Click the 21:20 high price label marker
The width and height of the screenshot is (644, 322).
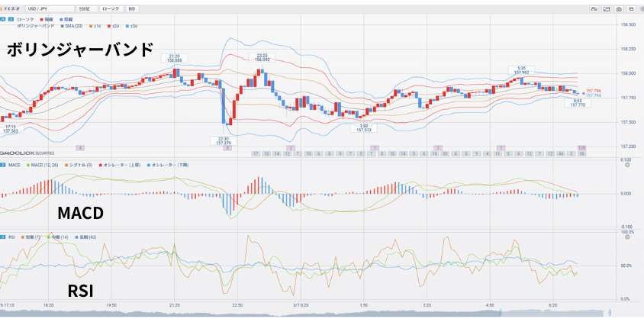click(x=175, y=58)
